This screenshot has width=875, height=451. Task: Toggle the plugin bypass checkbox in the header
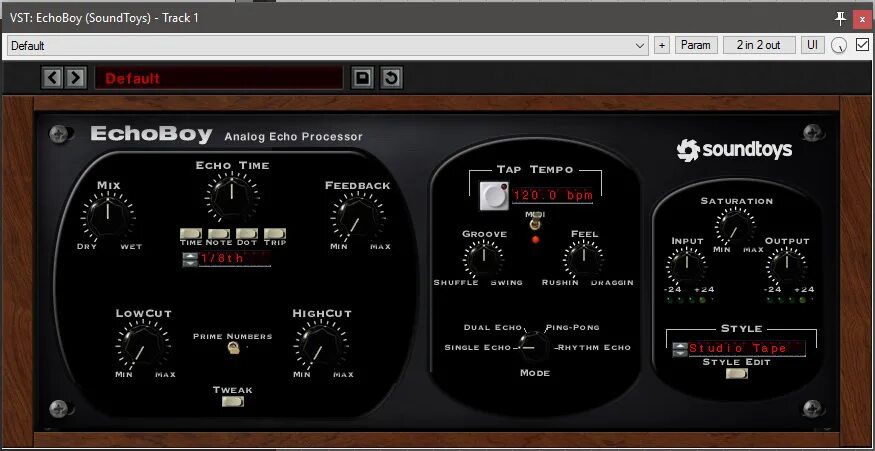(x=862, y=45)
